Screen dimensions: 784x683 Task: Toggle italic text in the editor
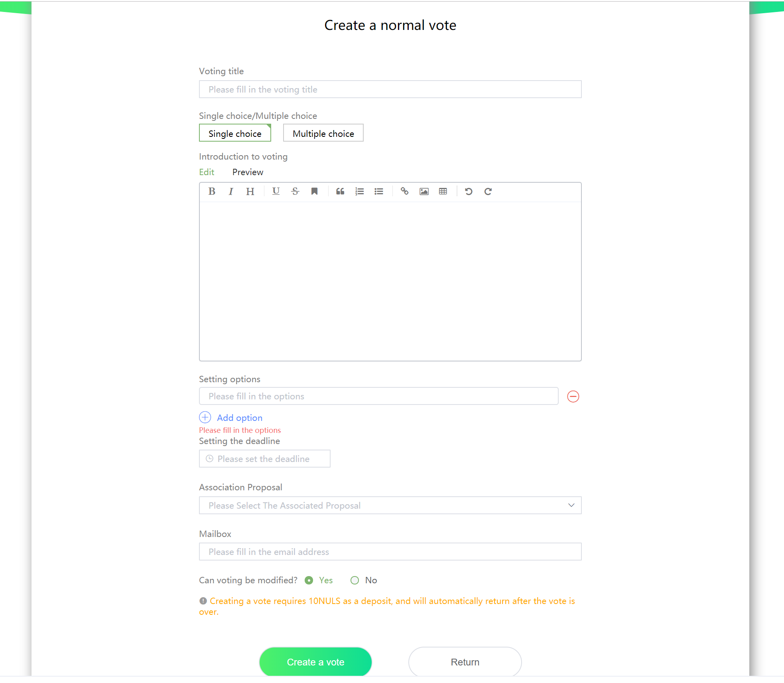coord(230,191)
